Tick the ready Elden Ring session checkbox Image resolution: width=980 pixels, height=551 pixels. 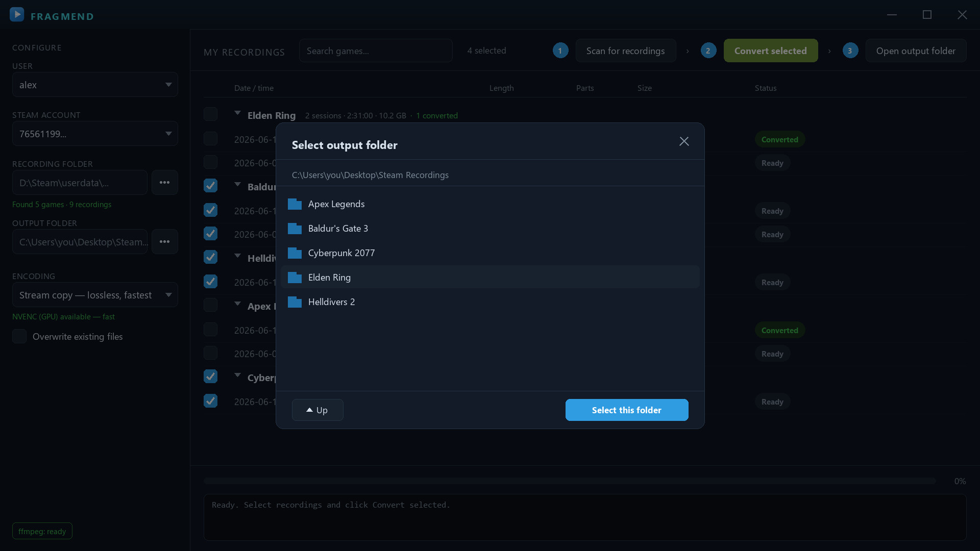click(210, 162)
